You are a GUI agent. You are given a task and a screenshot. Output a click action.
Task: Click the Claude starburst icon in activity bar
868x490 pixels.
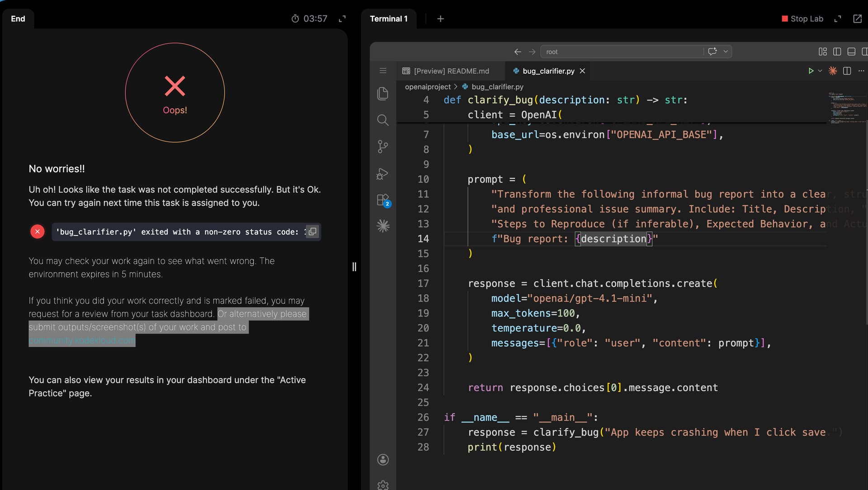(382, 226)
